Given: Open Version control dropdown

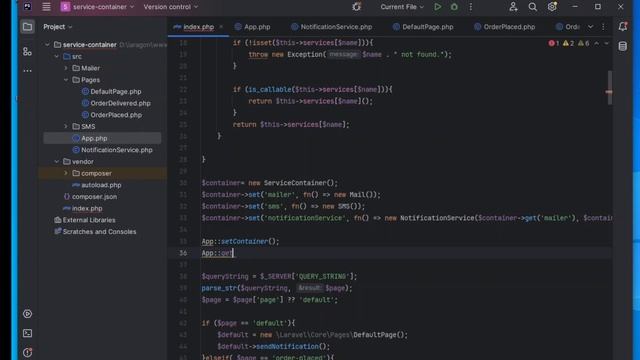Looking at the screenshot, I should tap(171, 7).
